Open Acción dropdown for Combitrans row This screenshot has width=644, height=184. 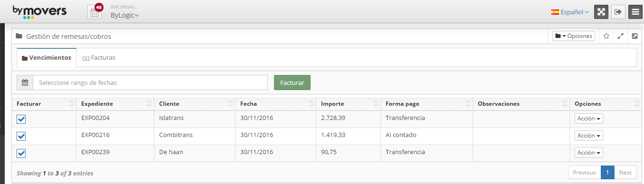[588, 136]
